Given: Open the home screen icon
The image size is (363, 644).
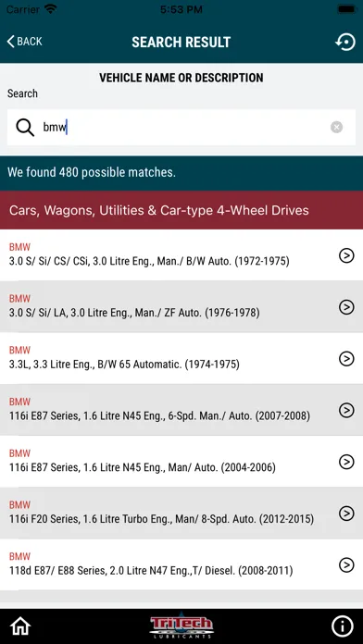Looking at the screenshot, I should click(20, 625).
